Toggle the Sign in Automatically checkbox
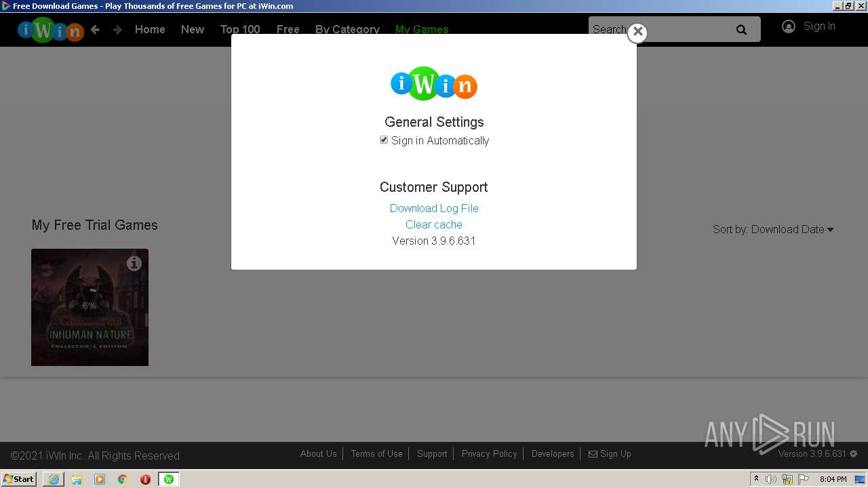 384,140
